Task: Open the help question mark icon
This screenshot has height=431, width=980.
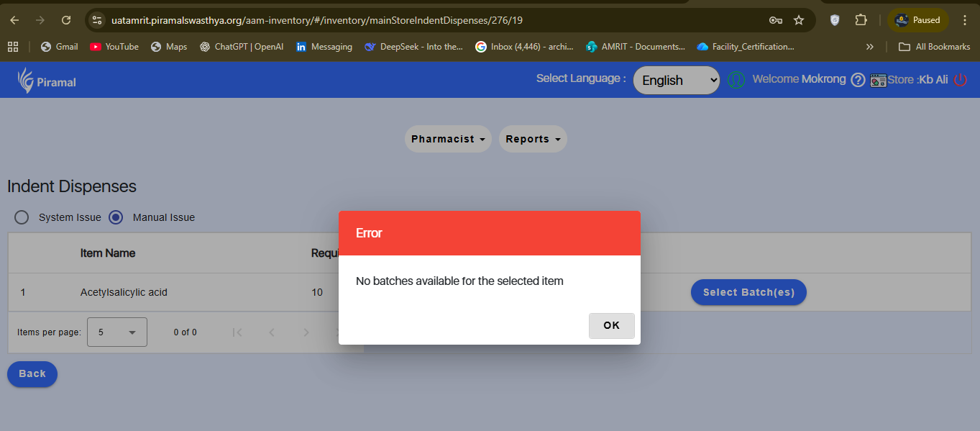Action: 858,80
